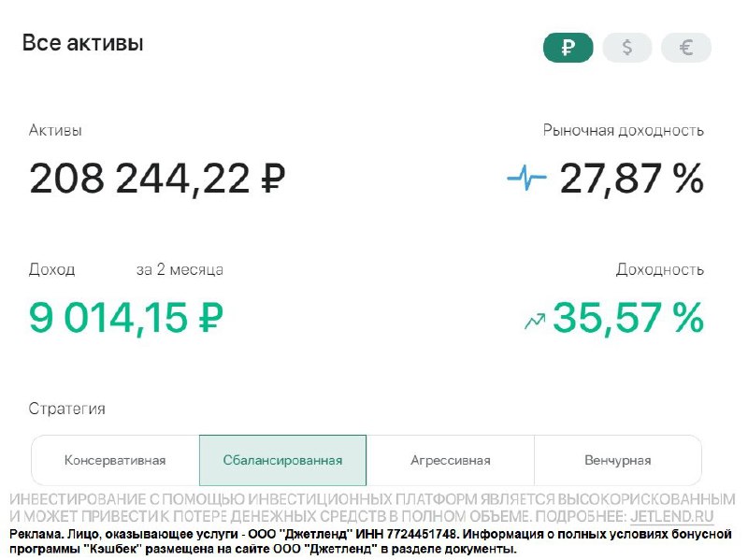748x560 pixels.
Task: Click the Рыночная доходность label
Action: (623, 130)
